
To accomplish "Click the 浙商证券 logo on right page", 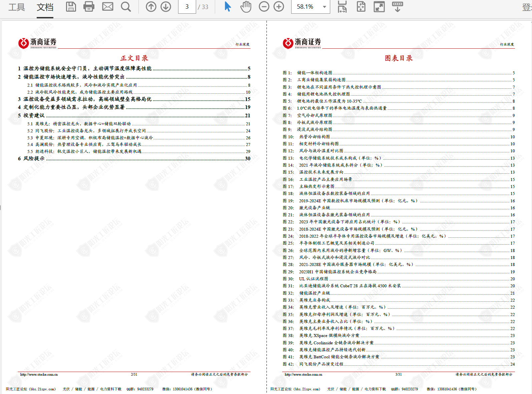I will (302, 43).
